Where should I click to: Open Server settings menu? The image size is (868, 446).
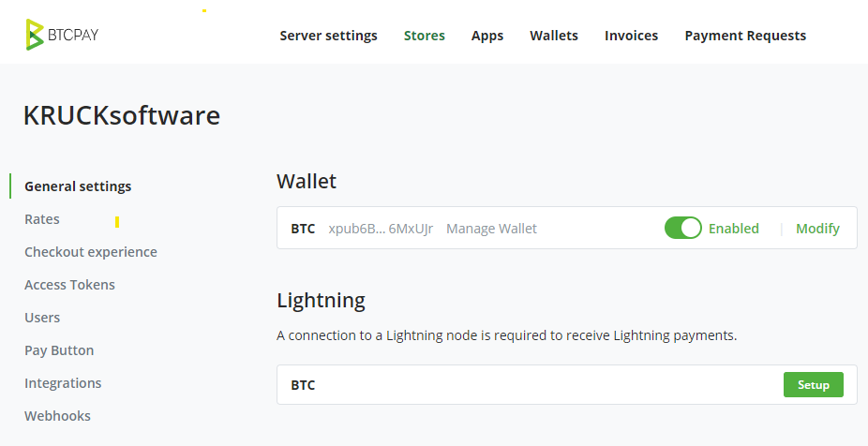point(328,36)
